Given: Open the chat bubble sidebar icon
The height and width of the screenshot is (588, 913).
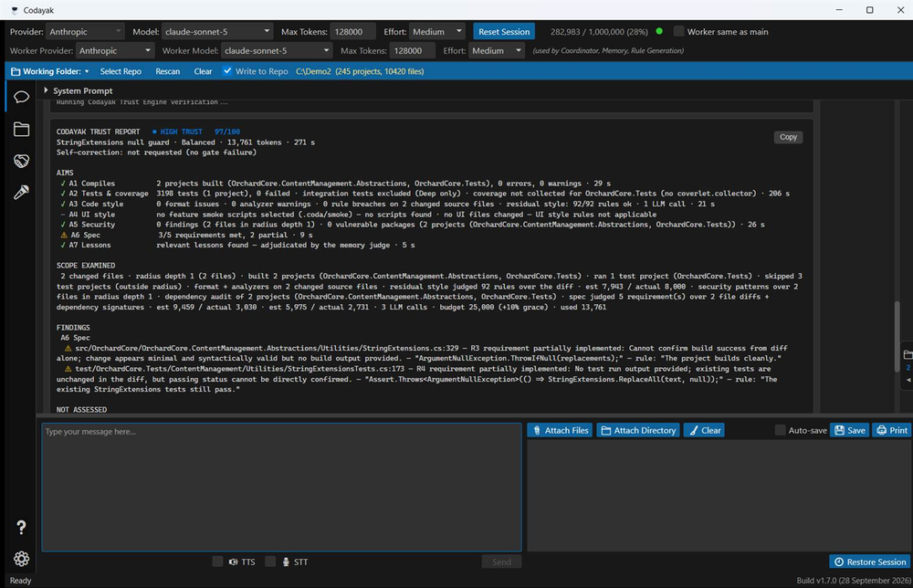Looking at the screenshot, I should (22, 97).
